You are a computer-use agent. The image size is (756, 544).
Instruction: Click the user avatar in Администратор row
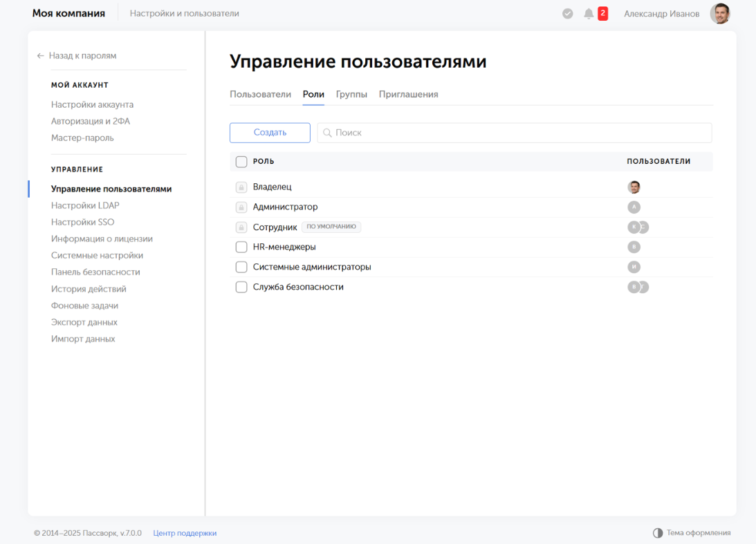pyautogui.click(x=634, y=207)
